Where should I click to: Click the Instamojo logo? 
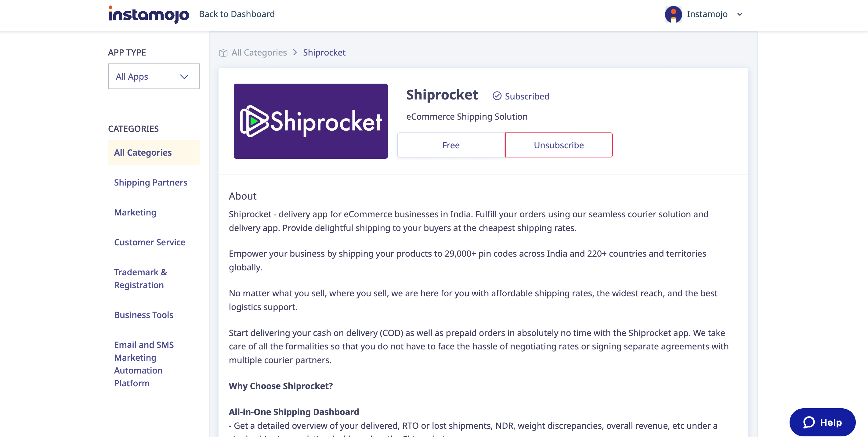click(149, 14)
